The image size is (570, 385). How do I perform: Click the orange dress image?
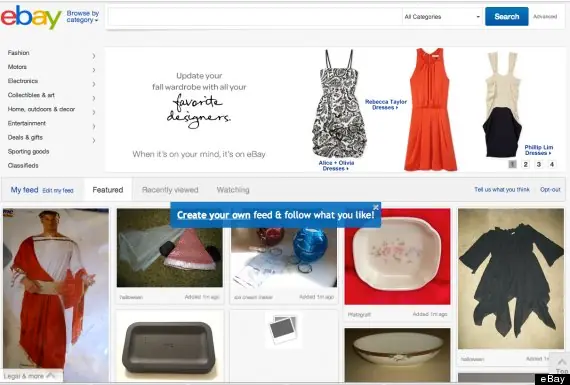pos(430,109)
